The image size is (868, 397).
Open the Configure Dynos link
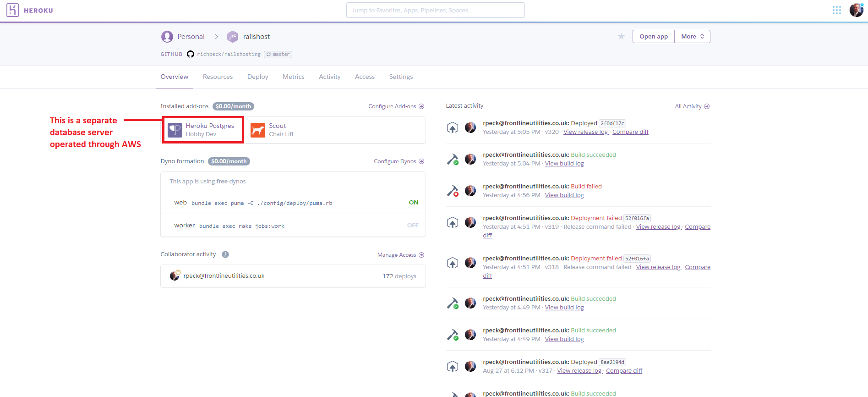pos(399,161)
